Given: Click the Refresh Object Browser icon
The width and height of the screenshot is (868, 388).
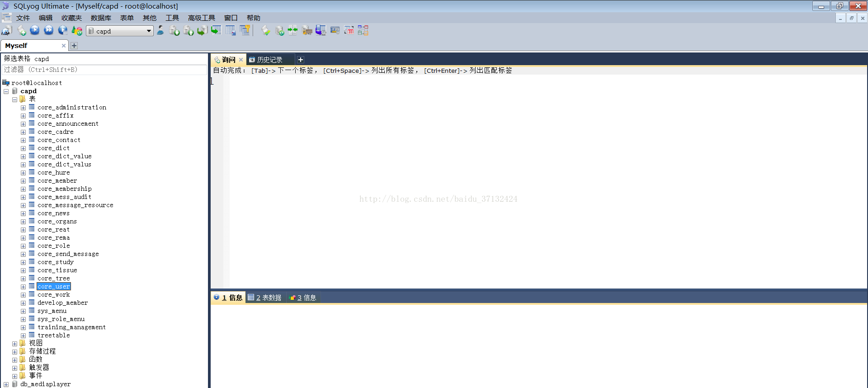Looking at the screenshot, I should tap(77, 30).
